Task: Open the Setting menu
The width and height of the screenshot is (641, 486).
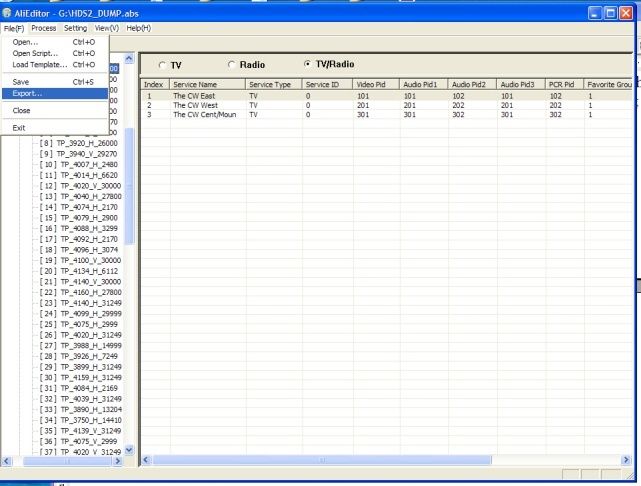Action: pos(75,28)
